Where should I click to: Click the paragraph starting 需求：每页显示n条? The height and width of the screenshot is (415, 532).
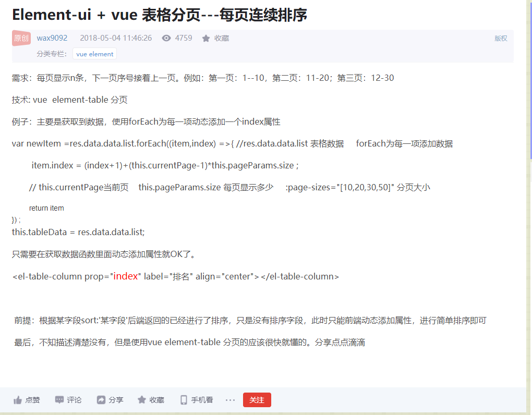pyautogui.click(x=203, y=78)
